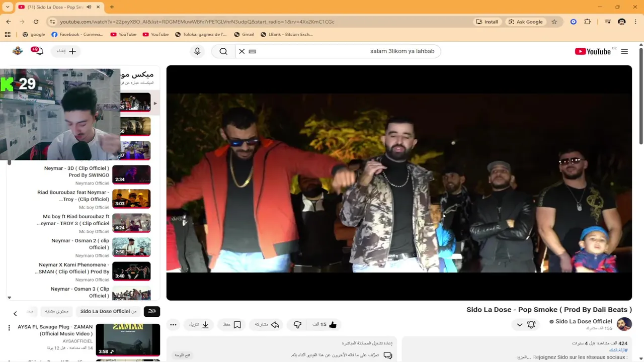Viewport: 644px width, 362px height.
Task: Start voice search with the microphone icon
Action: [x=197, y=51]
